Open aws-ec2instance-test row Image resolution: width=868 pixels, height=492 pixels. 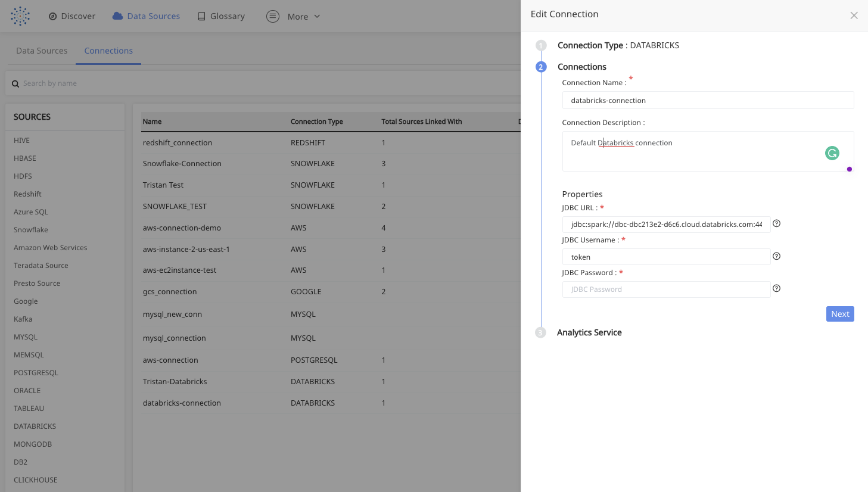tap(331, 270)
